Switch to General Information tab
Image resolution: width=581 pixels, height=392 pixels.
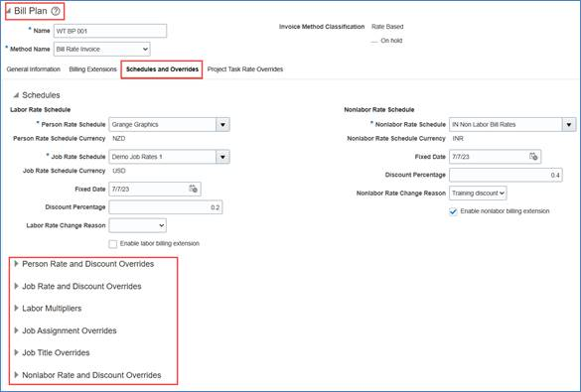(x=34, y=69)
